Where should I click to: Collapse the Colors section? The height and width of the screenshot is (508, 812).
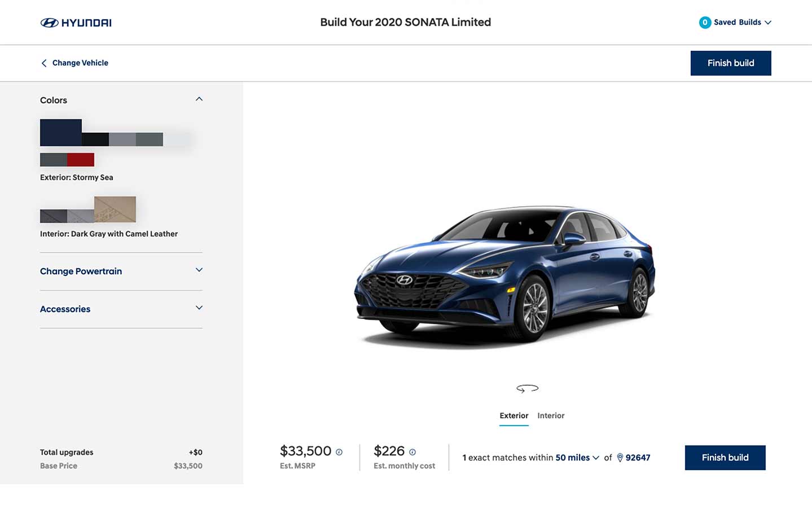click(199, 99)
